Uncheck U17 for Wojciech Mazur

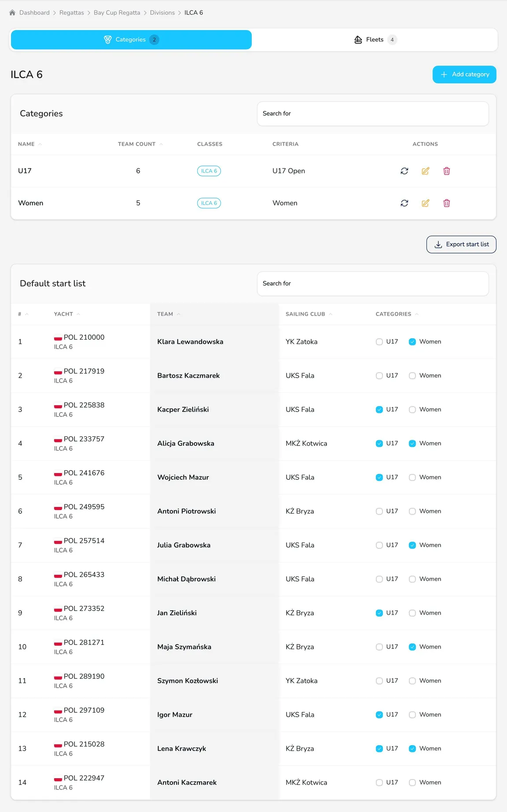(x=379, y=477)
